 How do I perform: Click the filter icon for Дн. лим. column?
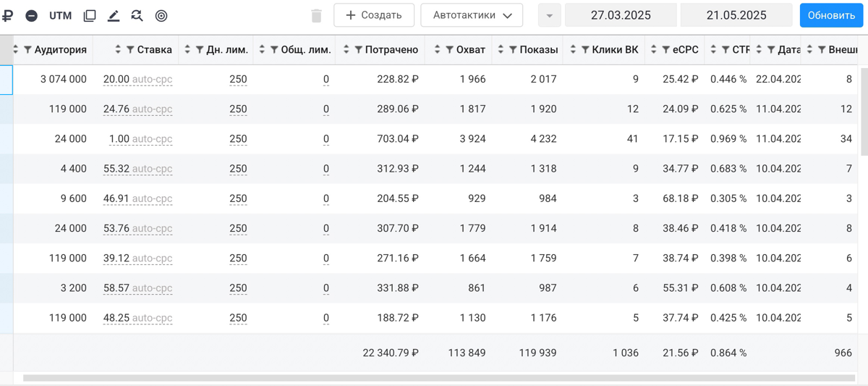coord(200,50)
